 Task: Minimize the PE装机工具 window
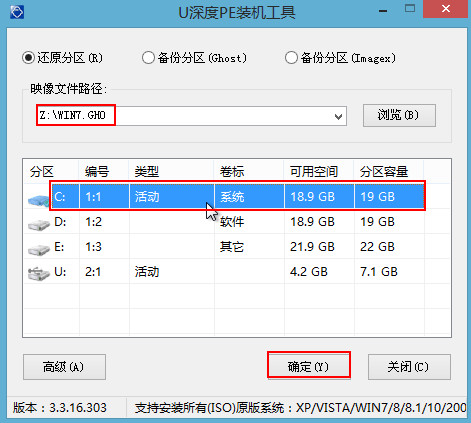[383, 11]
